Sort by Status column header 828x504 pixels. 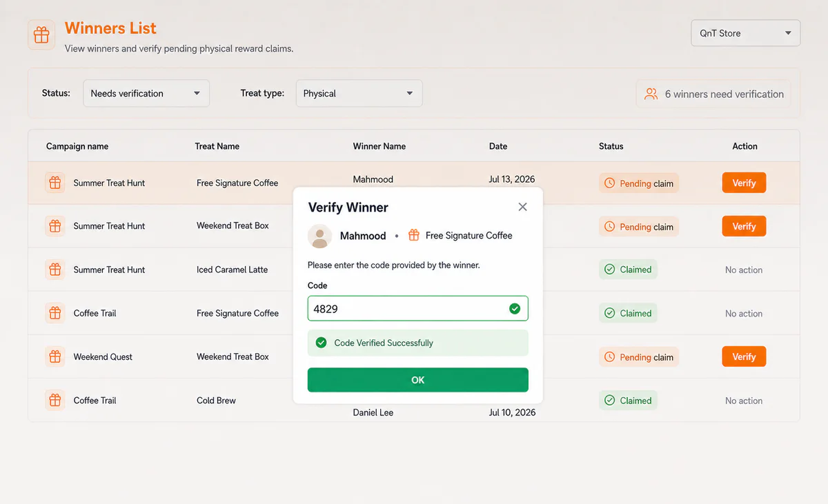611,146
